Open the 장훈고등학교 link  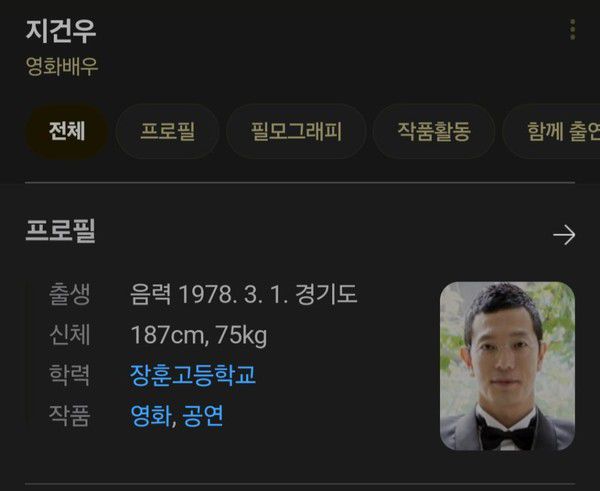coord(193,374)
